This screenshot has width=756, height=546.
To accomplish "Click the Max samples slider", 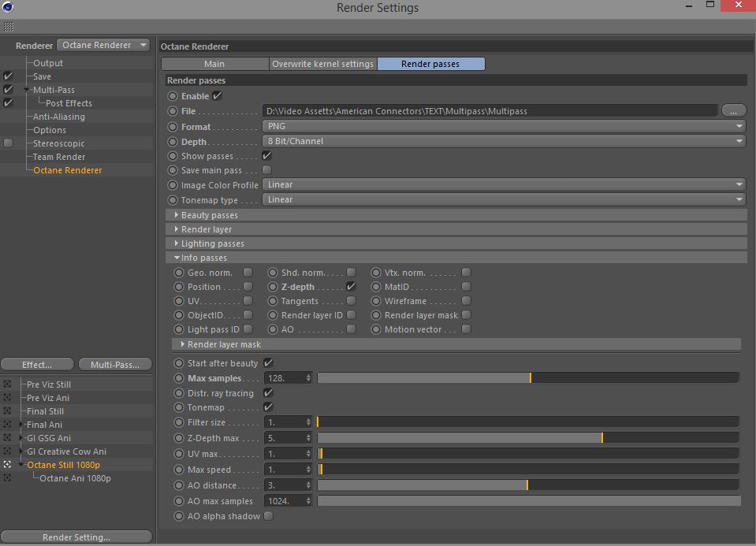I will point(528,378).
